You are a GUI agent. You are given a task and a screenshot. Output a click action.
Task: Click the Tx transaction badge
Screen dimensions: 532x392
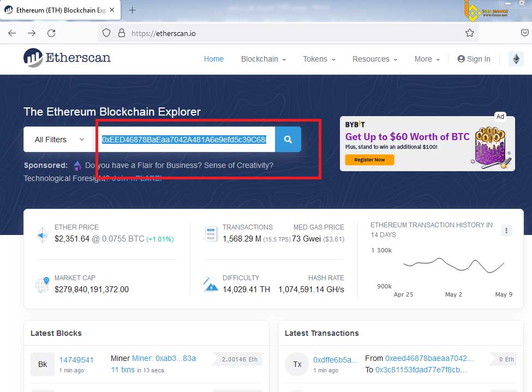click(297, 364)
